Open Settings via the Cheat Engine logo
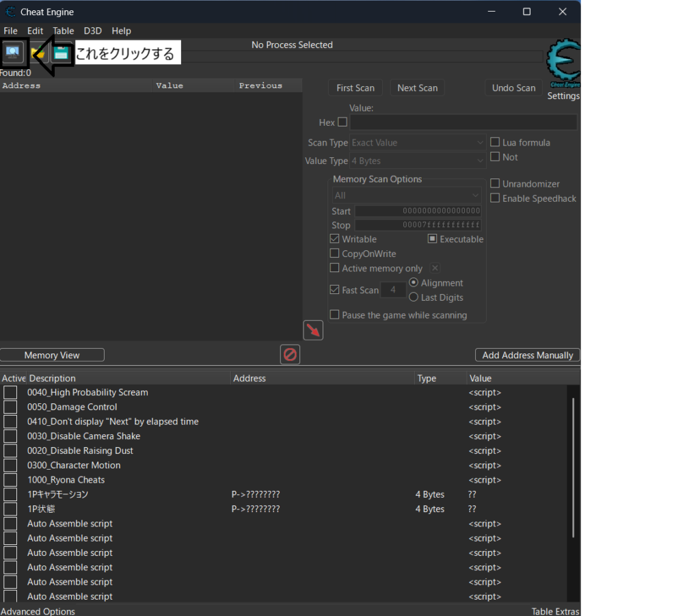 (x=563, y=65)
